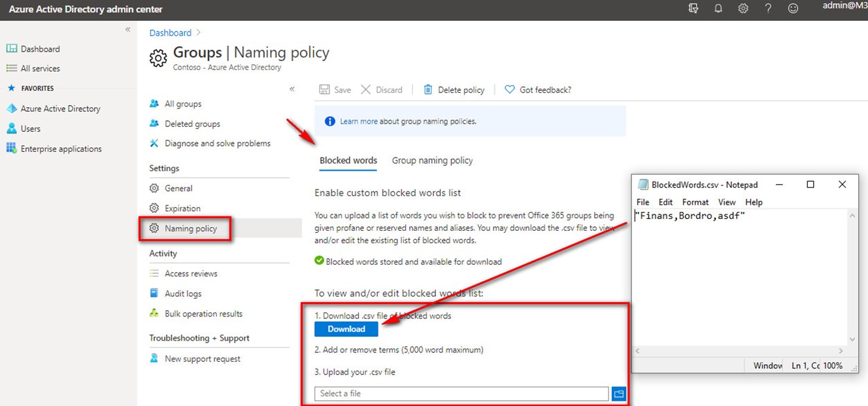Viewport: 868px width, 406px height.
Task: Open the Edit menu in Notepad
Action: pos(665,202)
